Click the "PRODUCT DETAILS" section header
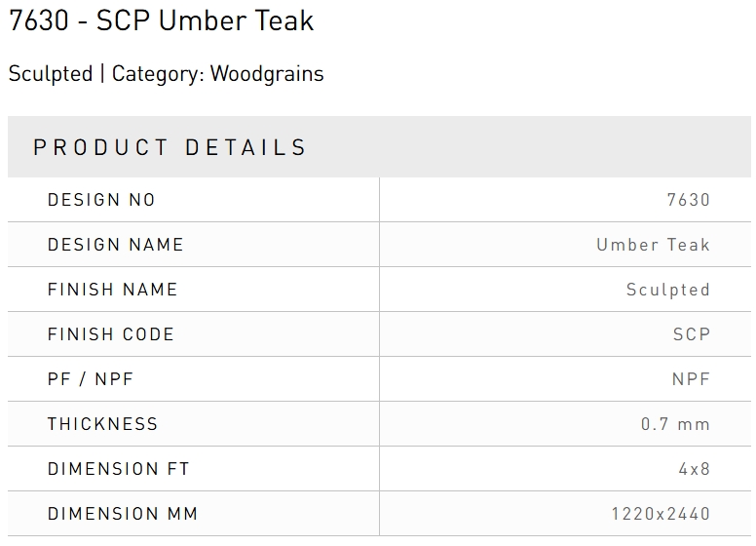 (170, 148)
